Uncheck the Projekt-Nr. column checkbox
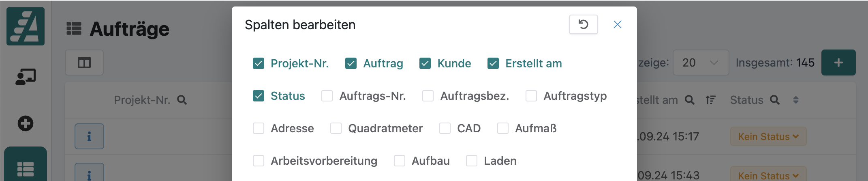This screenshot has height=181, width=868. pos(259,64)
